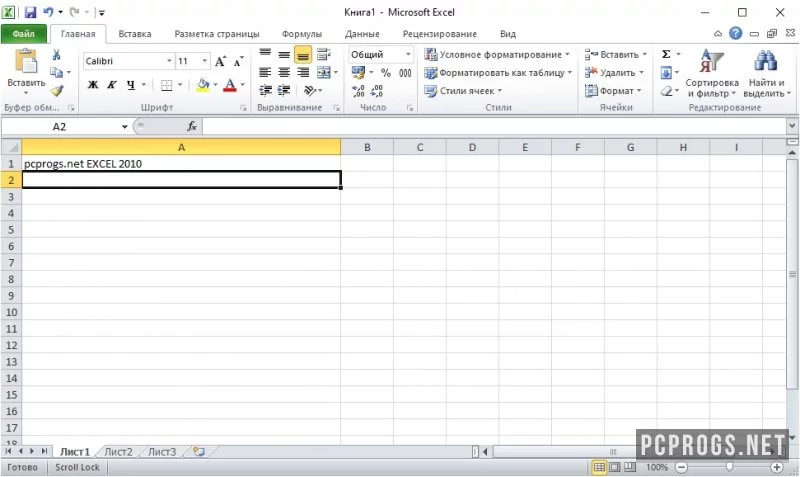Open the Fill down arrow icon
Viewport: 800px width, 477px height.
[x=666, y=73]
